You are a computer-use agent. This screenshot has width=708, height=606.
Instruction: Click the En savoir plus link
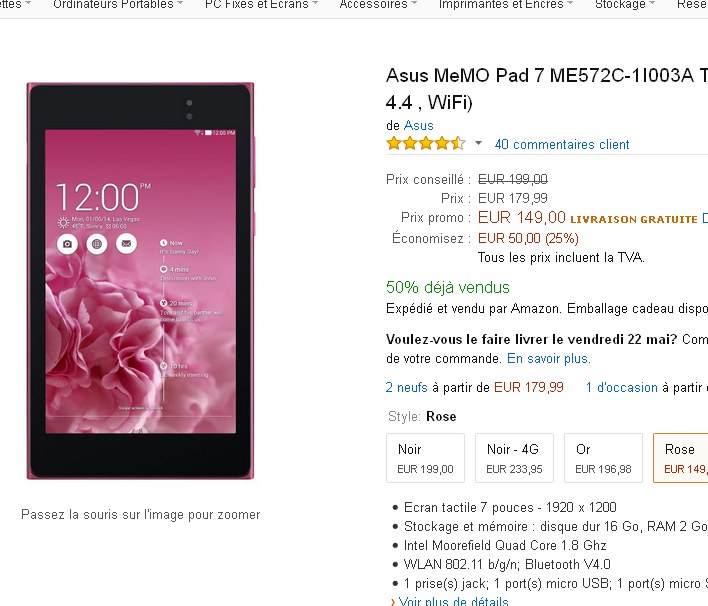click(x=548, y=358)
